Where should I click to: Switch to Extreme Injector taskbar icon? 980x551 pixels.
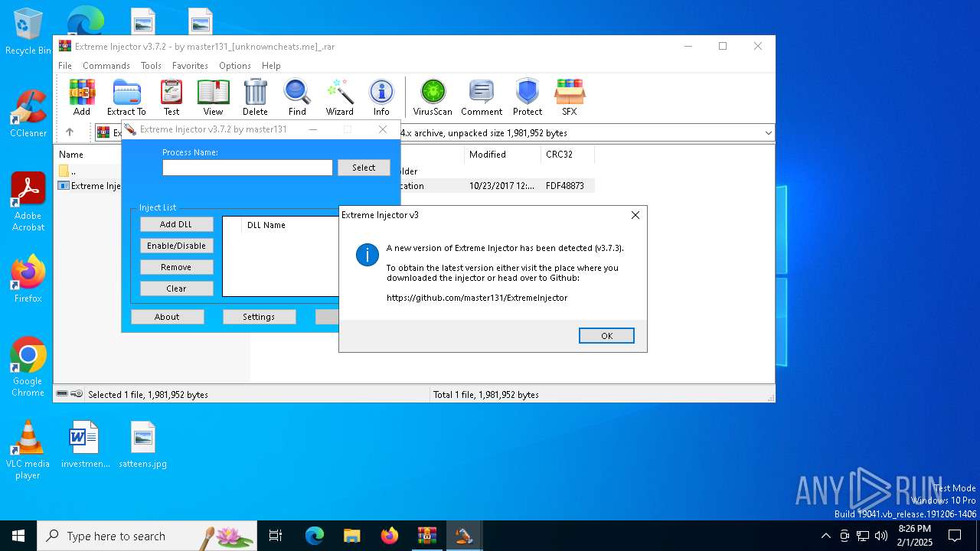point(464,536)
